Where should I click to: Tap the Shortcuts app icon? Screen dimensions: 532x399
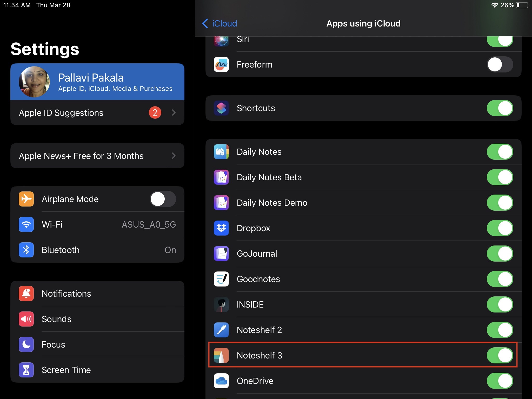(x=221, y=108)
